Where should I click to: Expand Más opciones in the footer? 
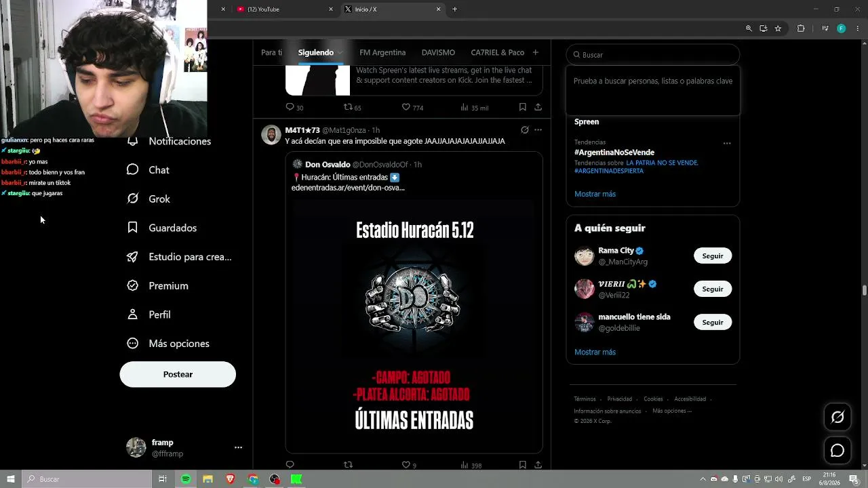(672, 411)
